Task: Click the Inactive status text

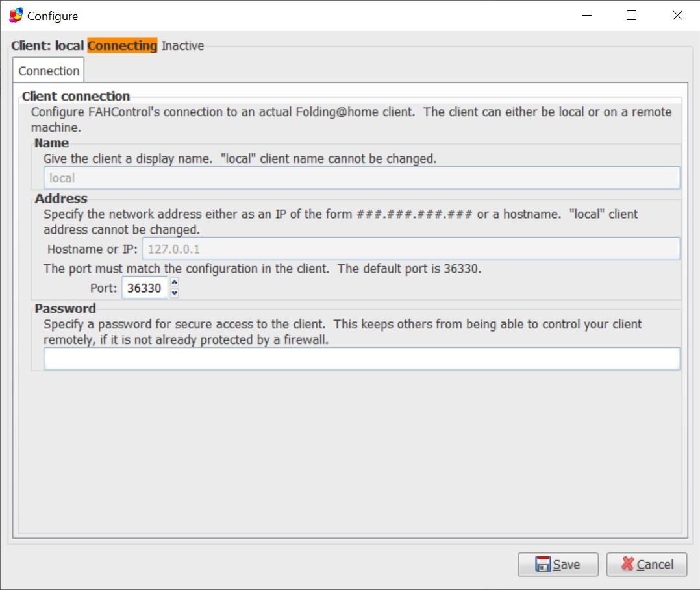Action: 182,45
